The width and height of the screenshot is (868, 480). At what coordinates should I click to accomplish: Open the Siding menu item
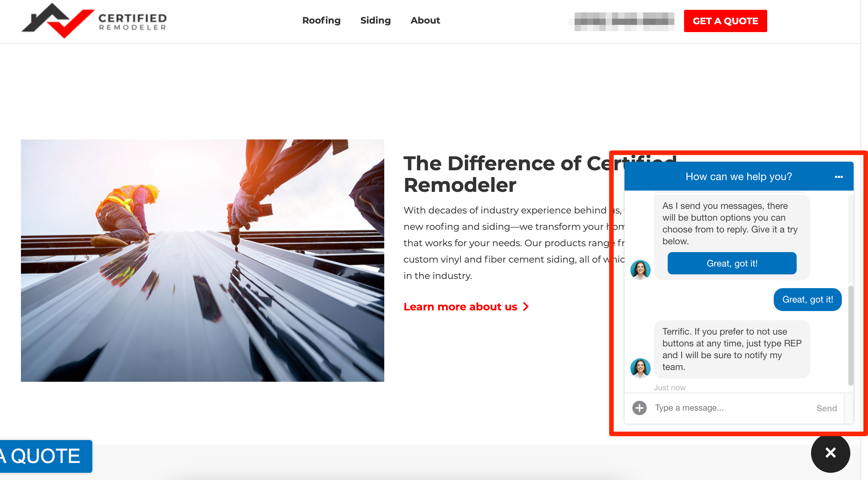coord(375,21)
